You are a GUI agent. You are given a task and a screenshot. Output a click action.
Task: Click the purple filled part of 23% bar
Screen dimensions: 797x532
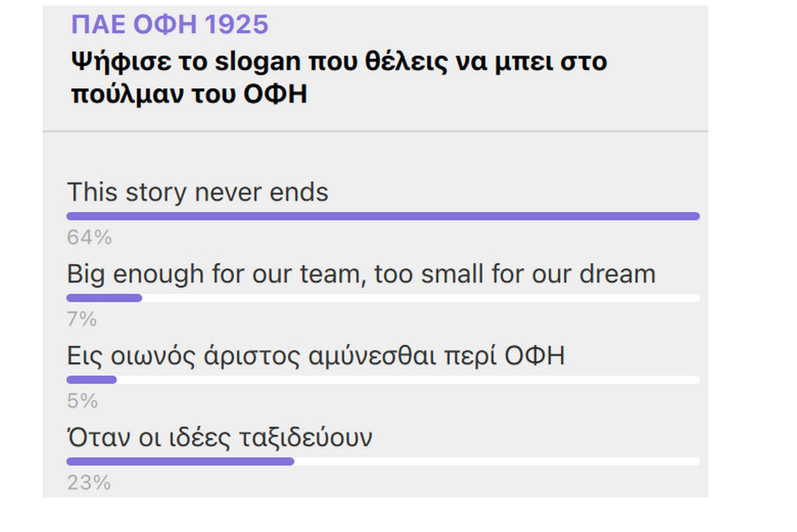tap(180, 462)
